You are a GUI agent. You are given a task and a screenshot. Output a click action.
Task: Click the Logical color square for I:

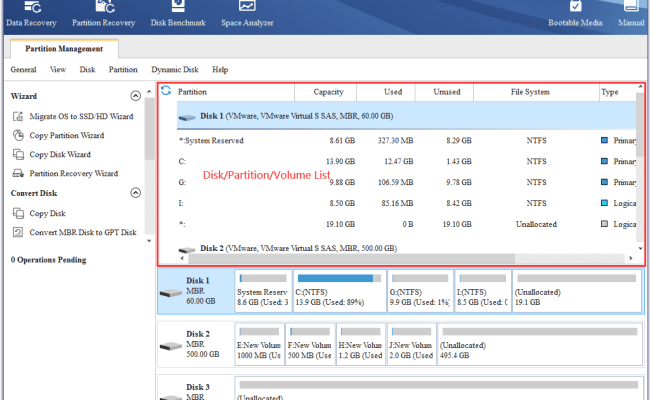coord(604,203)
